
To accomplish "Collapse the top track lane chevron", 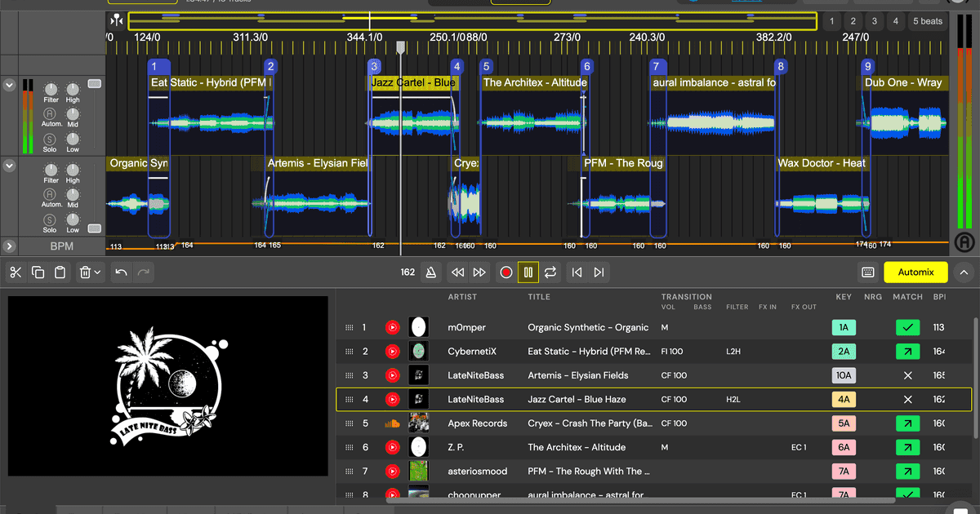I will click(9, 84).
